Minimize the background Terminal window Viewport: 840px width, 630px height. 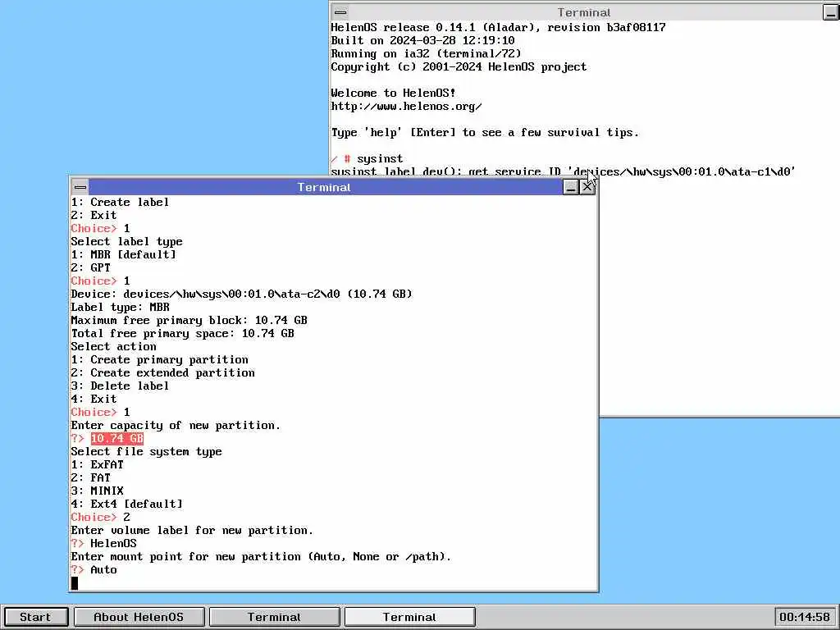click(831, 12)
